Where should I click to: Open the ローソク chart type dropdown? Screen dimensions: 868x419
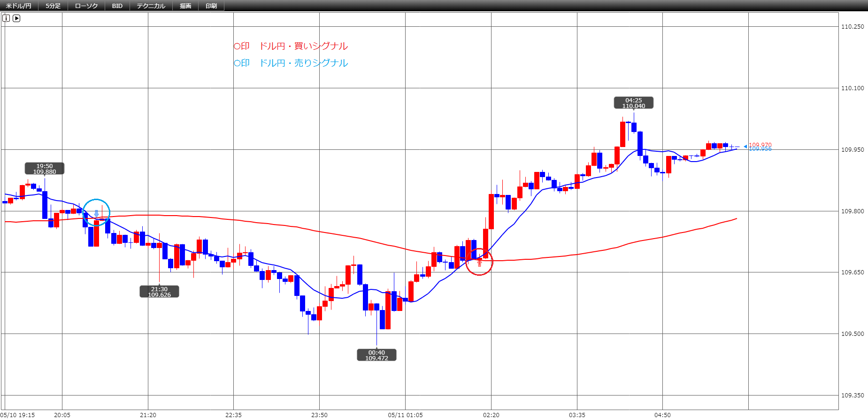tap(86, 6)
